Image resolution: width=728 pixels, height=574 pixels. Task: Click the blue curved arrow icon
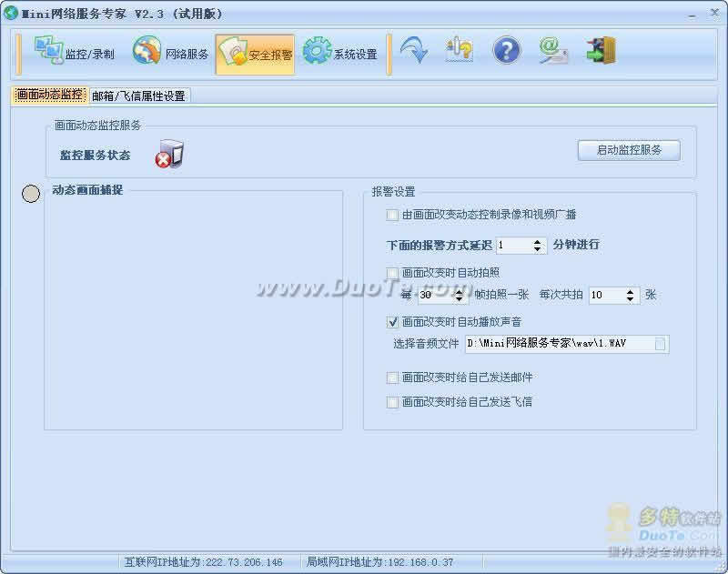[x=414, y=51]
